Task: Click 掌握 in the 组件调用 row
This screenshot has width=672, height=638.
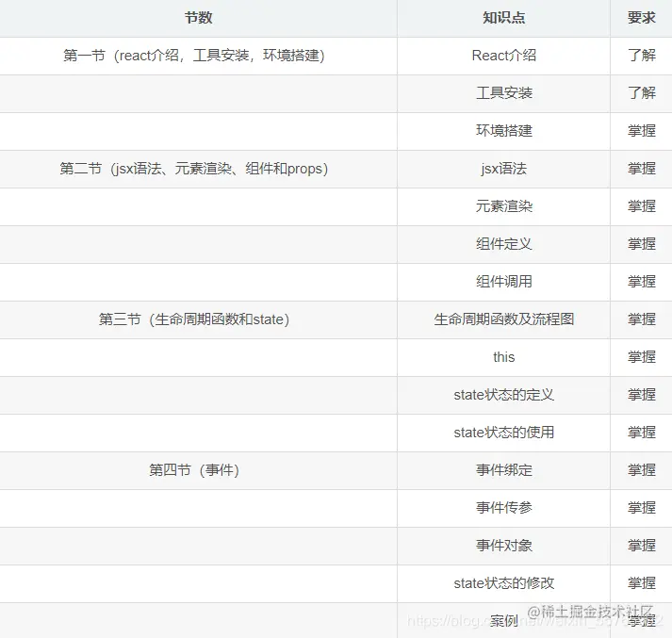Action: (641, 282)
